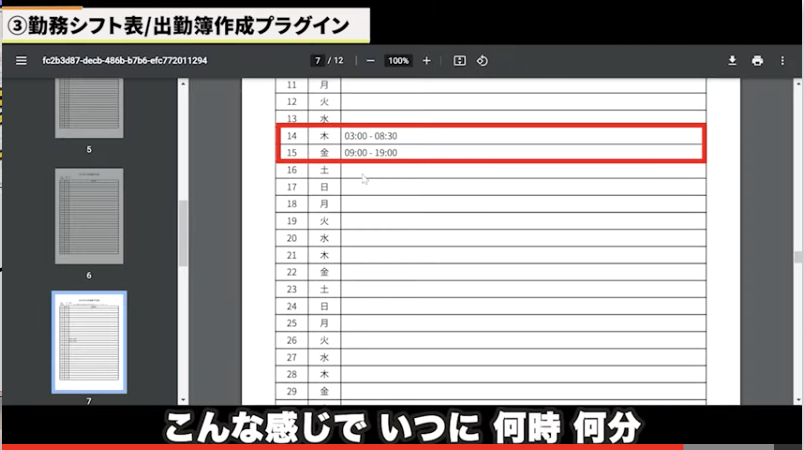Screen dimensions: 804x450
Task: Click the zoom out minus icon
Action: click(x=370, y=61)
